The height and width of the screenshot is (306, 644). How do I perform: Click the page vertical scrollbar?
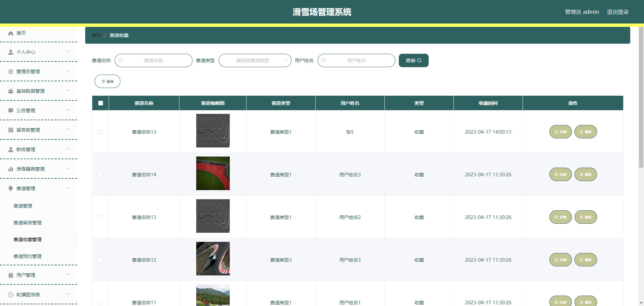pos(641,97)
